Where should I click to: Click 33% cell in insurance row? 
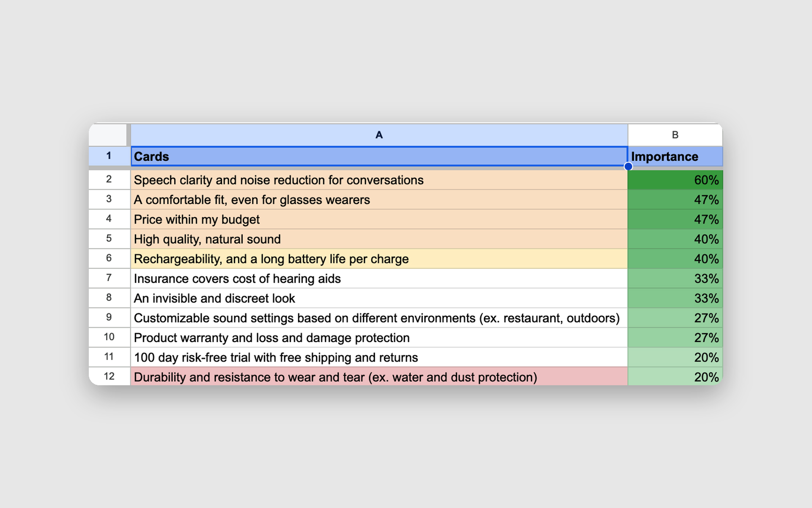click(675, 279)
